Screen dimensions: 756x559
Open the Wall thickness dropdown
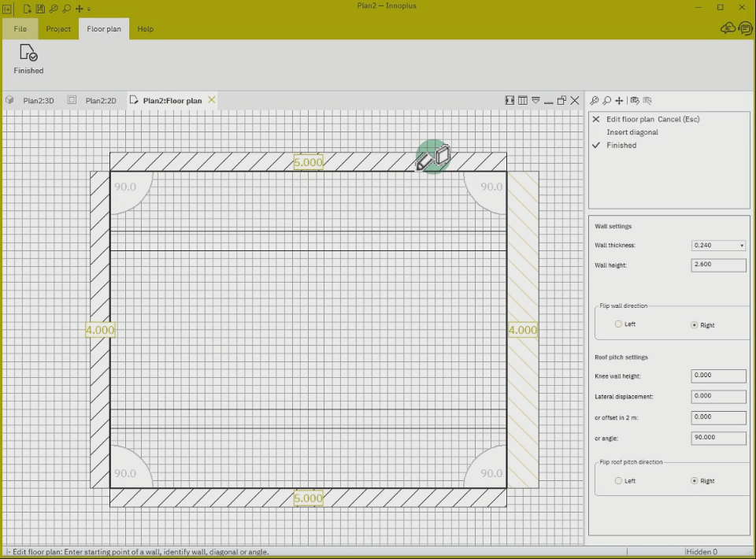[718, 246]
